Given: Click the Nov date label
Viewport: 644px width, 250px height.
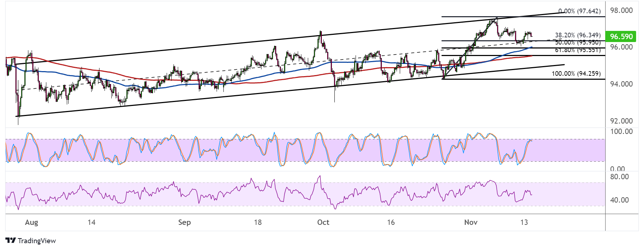Looking at the screenshot, I should 471,222.
